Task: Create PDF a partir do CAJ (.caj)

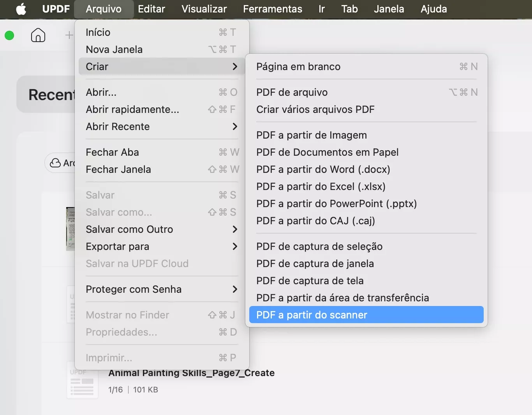Action: [366, 221]
